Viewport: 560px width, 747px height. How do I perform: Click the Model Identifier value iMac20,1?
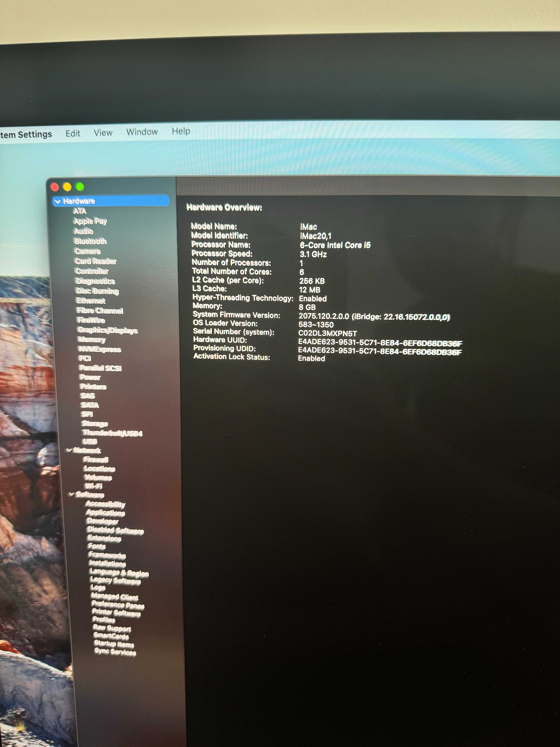click(x=316, y=236)
